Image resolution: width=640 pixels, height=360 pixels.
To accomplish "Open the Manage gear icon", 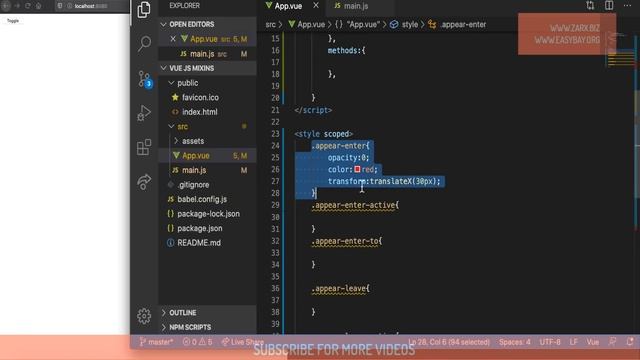I will (144, 316).
